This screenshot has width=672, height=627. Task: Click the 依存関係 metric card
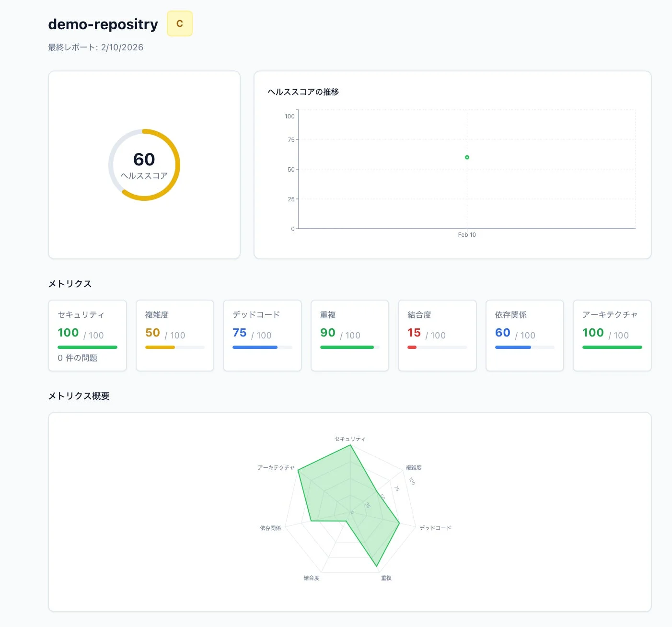point(524,335)
